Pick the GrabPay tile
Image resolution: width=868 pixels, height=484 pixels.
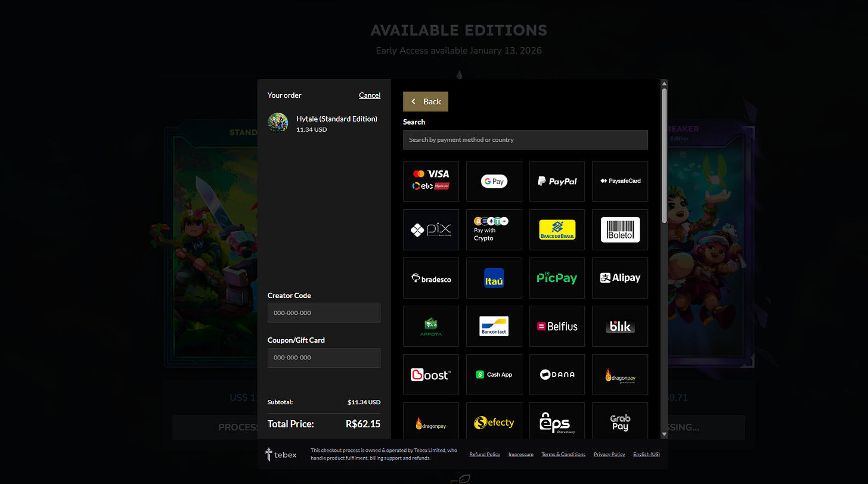coord(620,421)
